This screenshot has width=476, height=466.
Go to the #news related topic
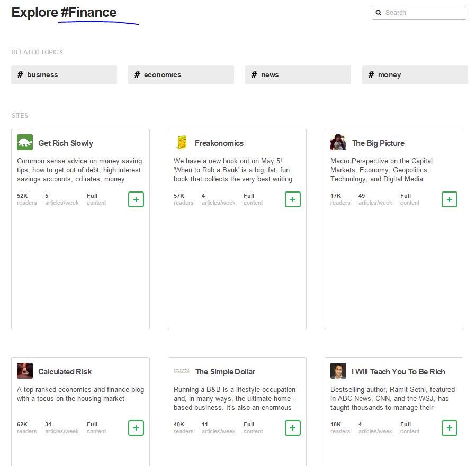(x=298, y=75)
